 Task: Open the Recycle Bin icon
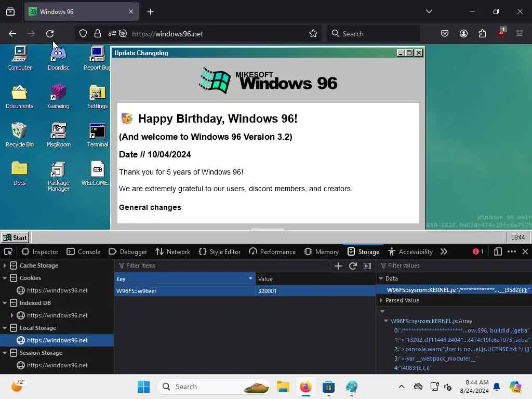20,135
